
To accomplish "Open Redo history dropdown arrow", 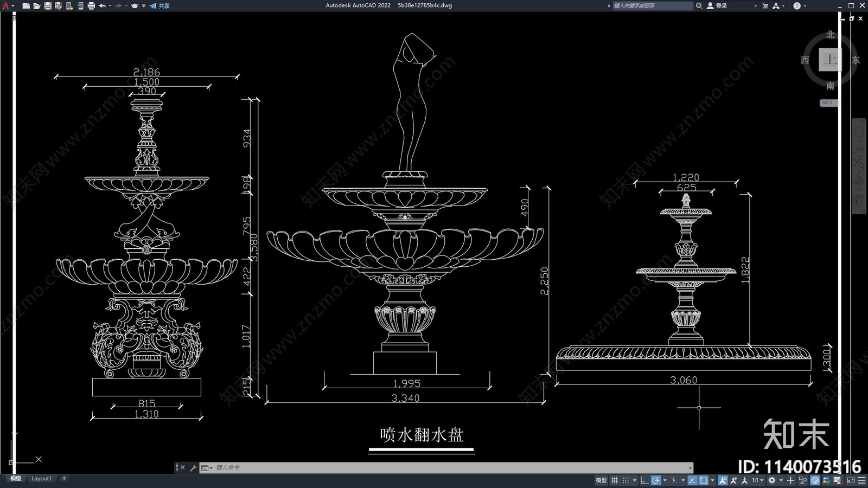I will click(x=126, y=6).
